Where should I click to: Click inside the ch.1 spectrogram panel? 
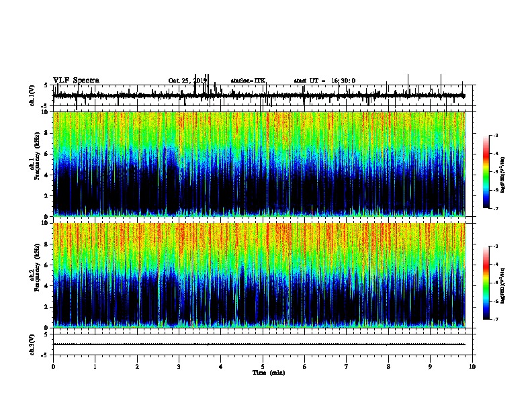(x=259, y=164)
